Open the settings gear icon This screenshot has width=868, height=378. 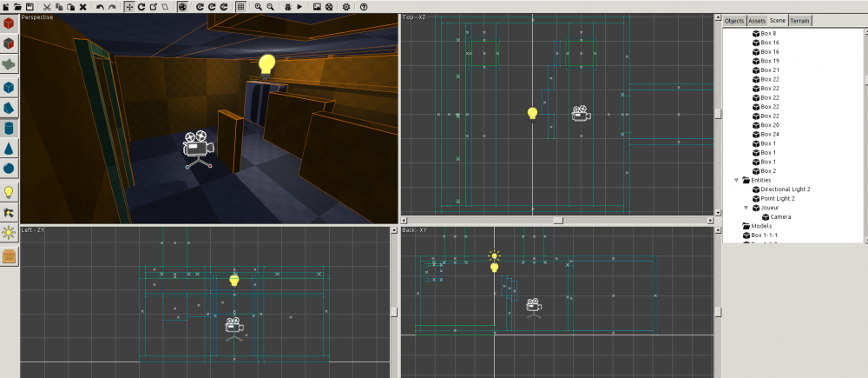click(346, 6)
